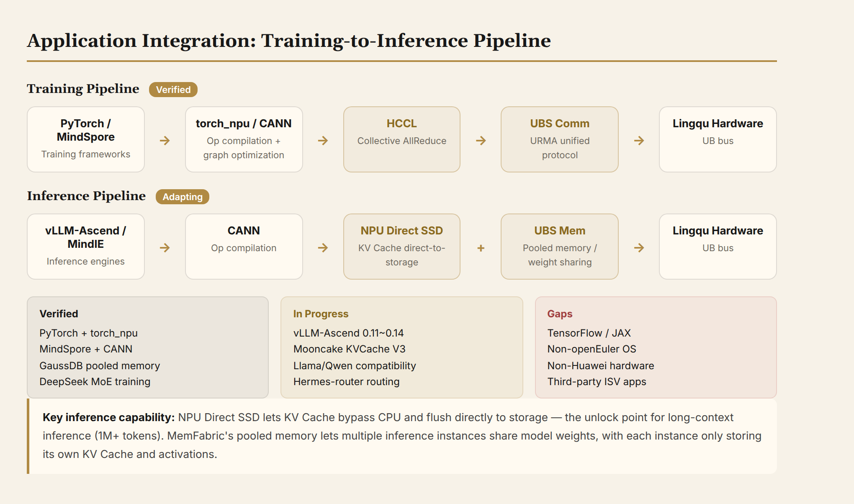Click the page title Application Integration
Screen dimensions: 854x504
pyautogui.click(x=289, y=41)
